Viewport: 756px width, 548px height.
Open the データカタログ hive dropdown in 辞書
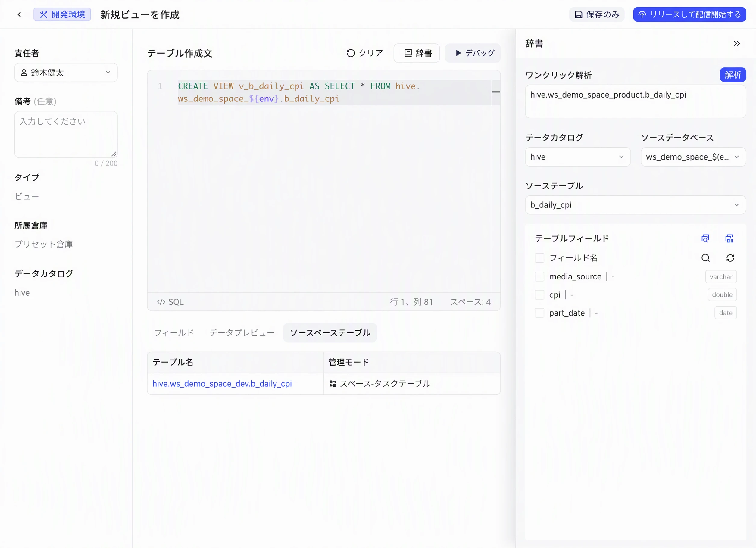tap(578, 157)
